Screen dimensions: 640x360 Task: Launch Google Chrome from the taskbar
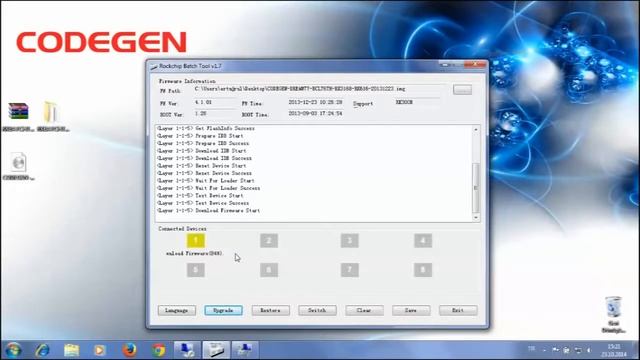[x=159, y=350]
